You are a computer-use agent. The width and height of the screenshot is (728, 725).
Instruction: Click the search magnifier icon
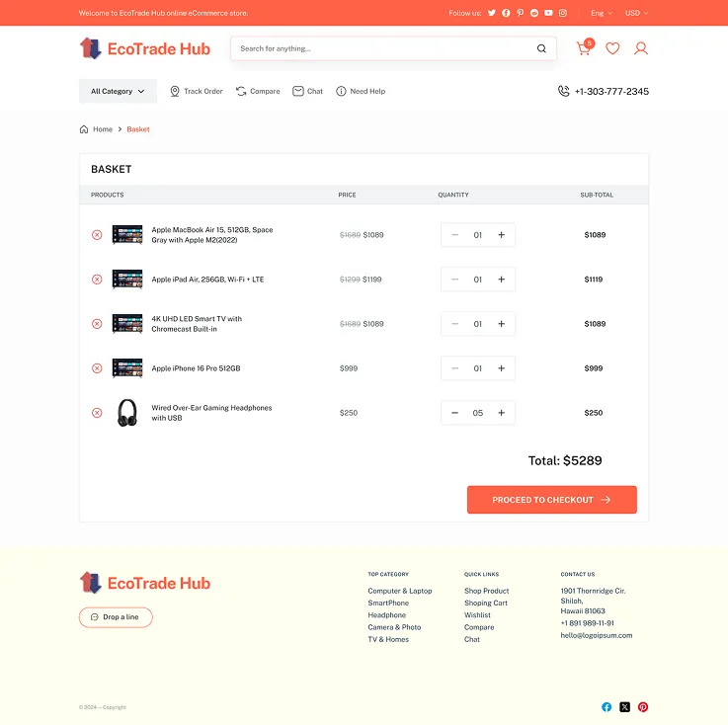click(x=541, y=48)
